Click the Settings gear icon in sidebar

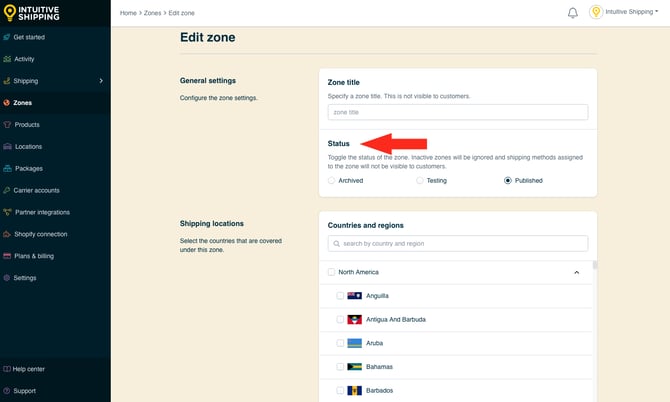pos(7,278)
